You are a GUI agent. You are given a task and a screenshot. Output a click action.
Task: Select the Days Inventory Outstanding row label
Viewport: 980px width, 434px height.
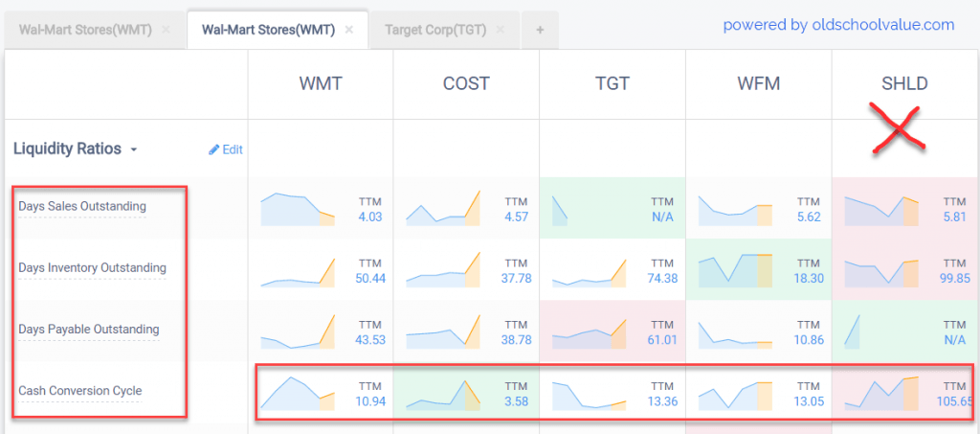click(x=93, y=267)
